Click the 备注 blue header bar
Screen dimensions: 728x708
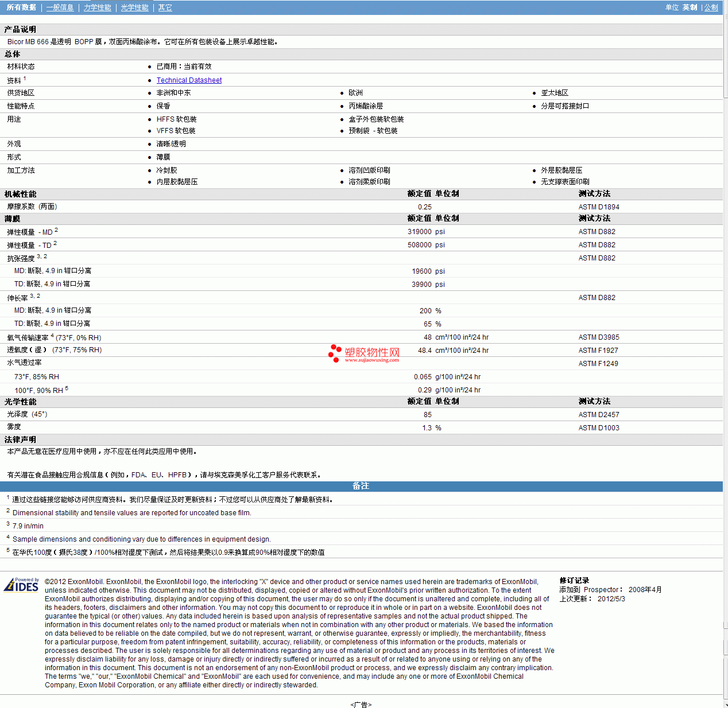point(361,486)
